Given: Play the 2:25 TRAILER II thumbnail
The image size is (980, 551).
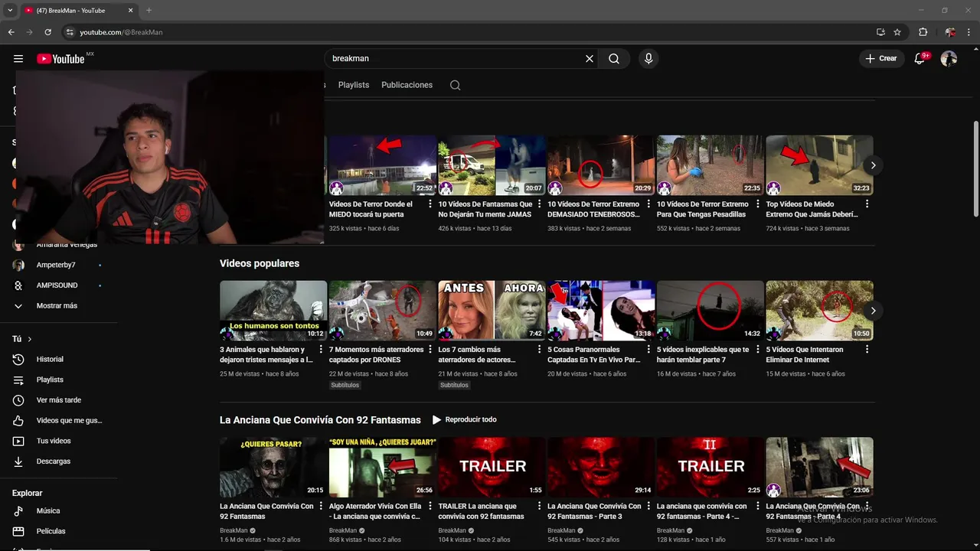Looking at the screenshot, I should coord(710,468).
